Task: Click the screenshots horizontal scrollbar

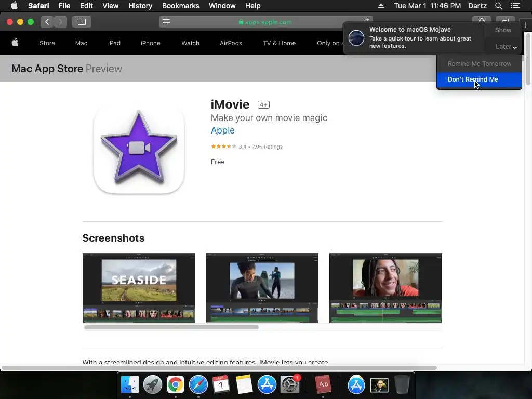Action: click(171, 327)
